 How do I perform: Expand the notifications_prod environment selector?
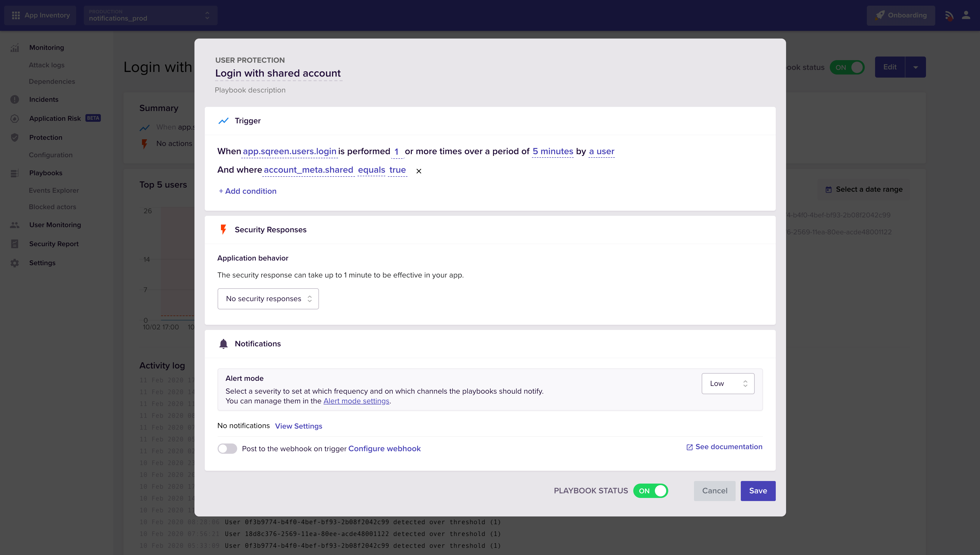tap(150, 15)
